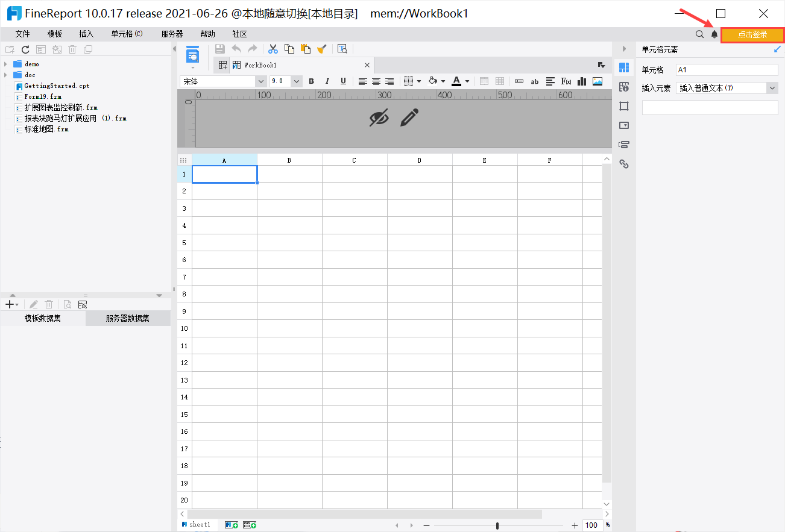
Task: Open the fill color dropdown arrow
Action: pyautogui.click(x=443, y=81)
